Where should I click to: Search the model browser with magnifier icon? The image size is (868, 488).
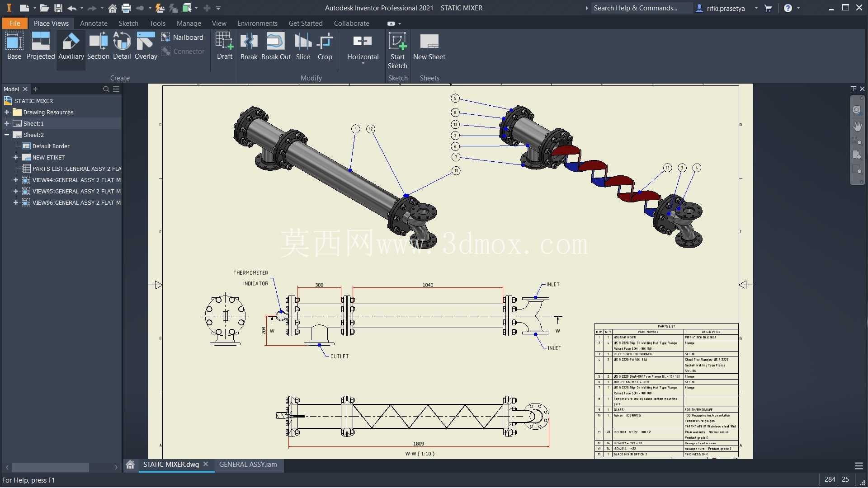tap(106, 89)
